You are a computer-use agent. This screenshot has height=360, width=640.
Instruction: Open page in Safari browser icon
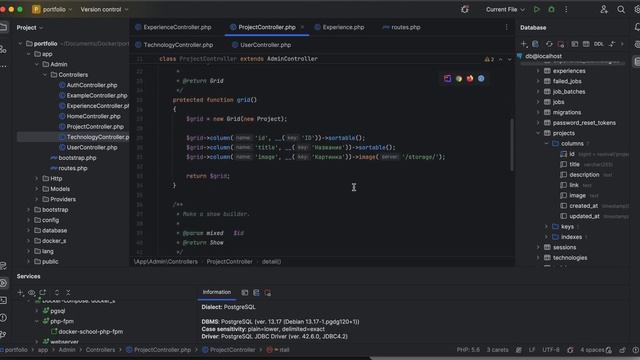pos(481,78)
